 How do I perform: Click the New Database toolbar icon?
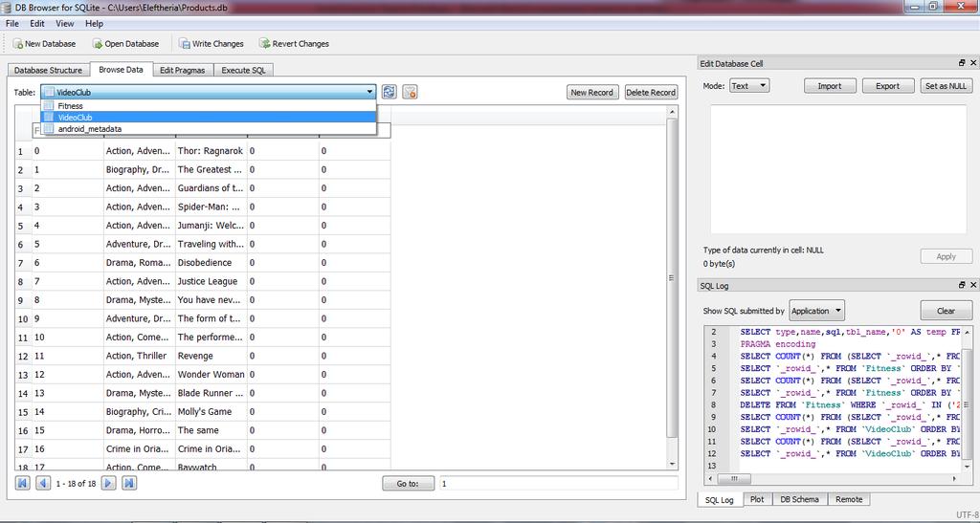18,44
